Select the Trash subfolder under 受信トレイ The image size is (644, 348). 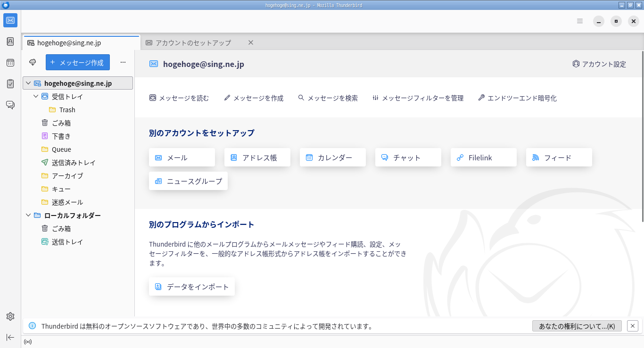[x=78, y=110]
